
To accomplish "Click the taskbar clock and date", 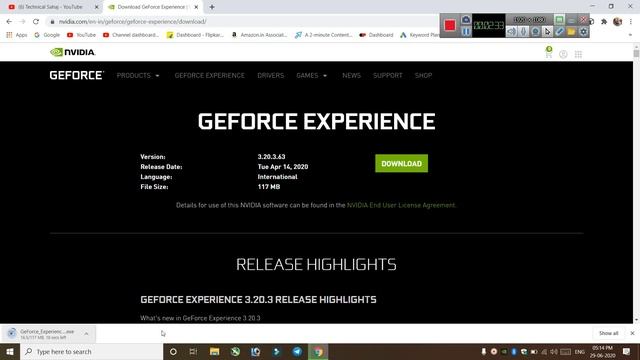I will (x=602, y=352).
